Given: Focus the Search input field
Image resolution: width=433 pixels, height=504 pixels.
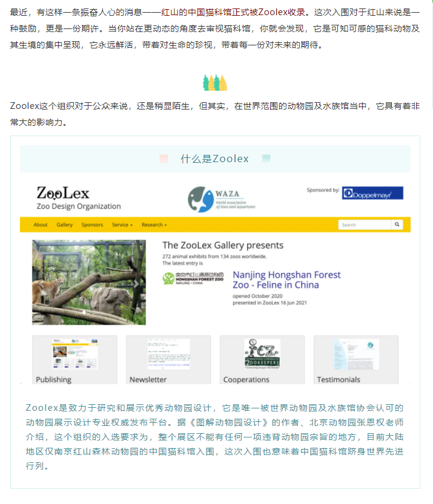Looking at the screenshot, I should click(x=365, y=224).
